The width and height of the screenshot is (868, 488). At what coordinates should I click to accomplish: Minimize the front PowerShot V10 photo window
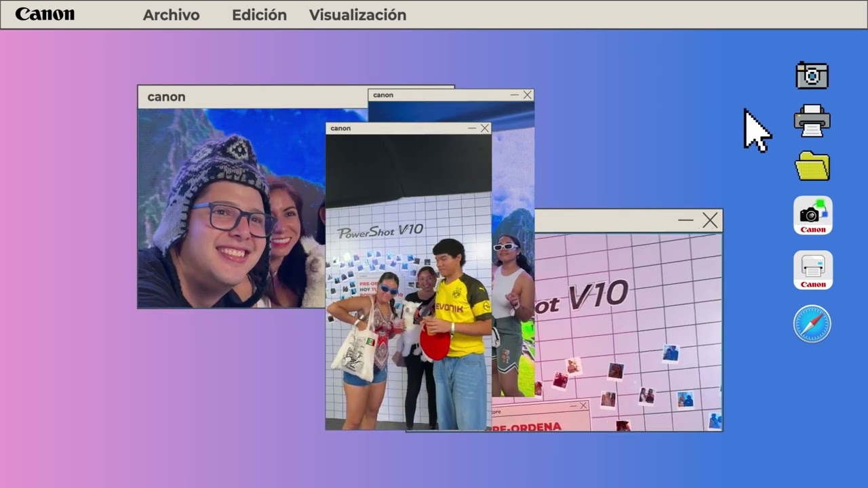(472, 128)
